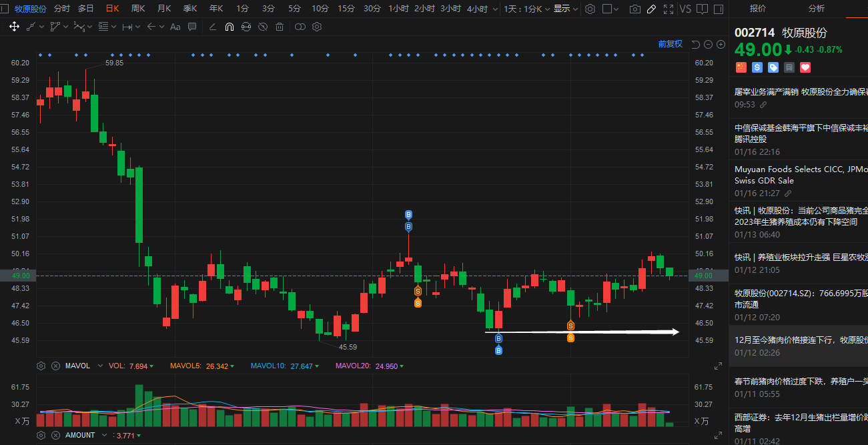Open the 报价 quotes tab
Viewport: 868px width, 445px height.
point(758,9)
